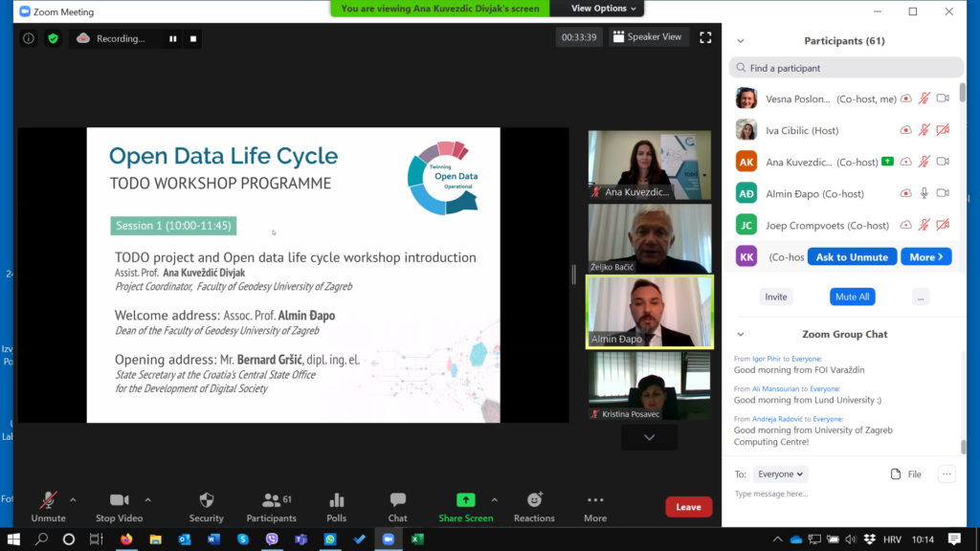Image resolution: width=980 pixels, height=551 pixels.
Task: Click the File attachment icon in chat
Action: (896, 474)
